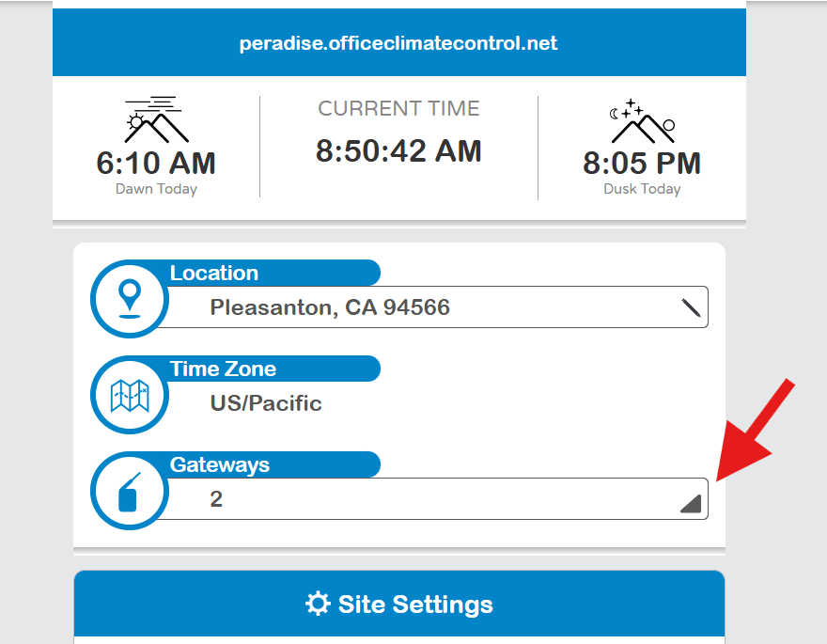Click the 6:10 AM dawn time
This screenshot has width=827, height=644.
point(156,163)
